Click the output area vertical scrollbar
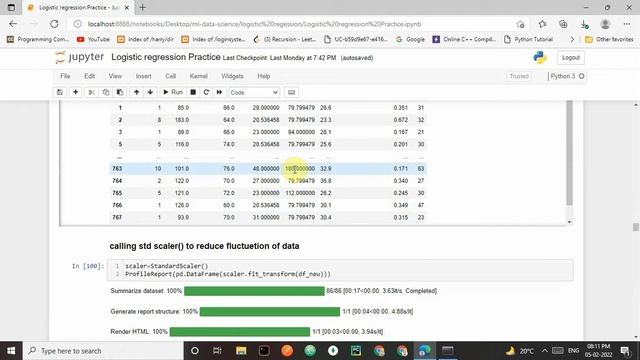The width and height of the screenshot is (640, 360). pyautogui.click(x=569, y=153)
